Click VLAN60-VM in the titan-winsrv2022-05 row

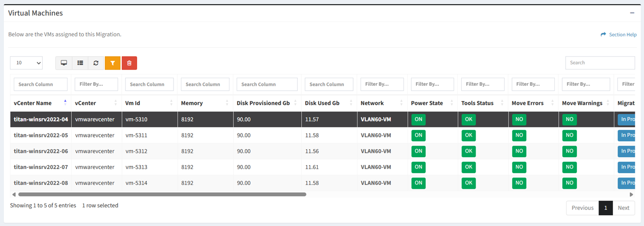coord(376,135)
